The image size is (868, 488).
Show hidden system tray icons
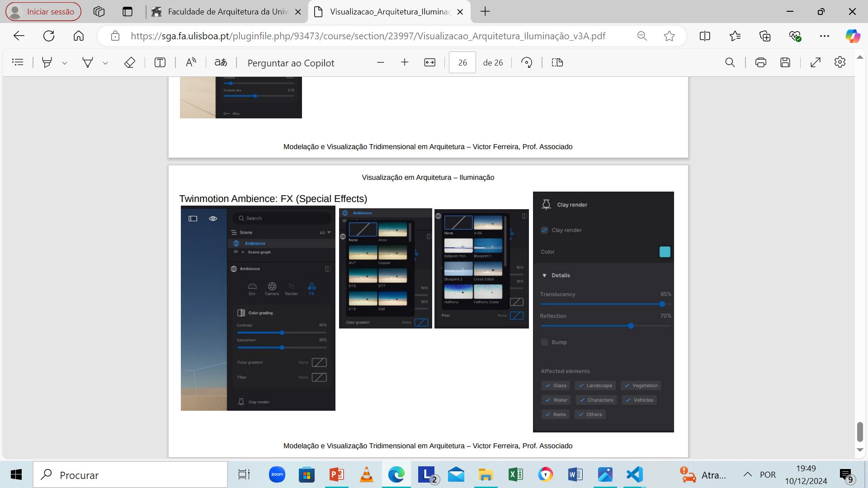point(747,474)
